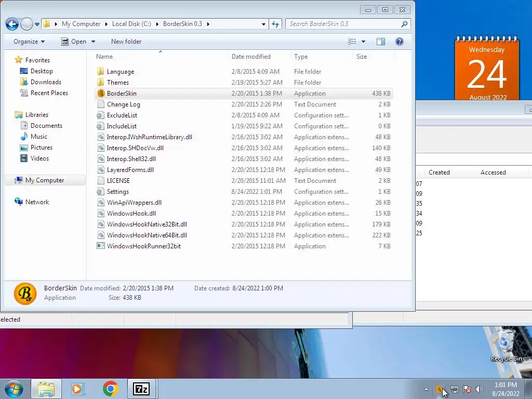The height and width of the screenshot is (399, 532).
Task: Select the Settings configuration file icon
Action: [x=100, y=191]
